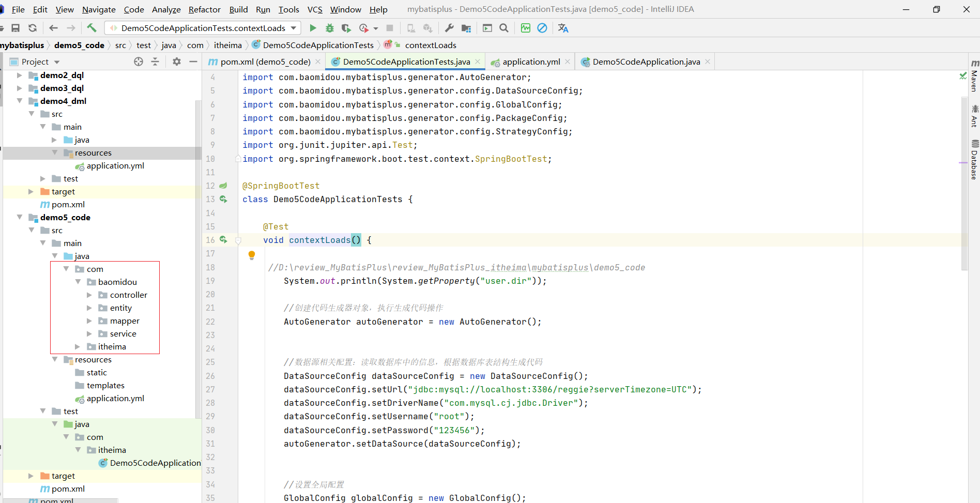Screen dimensions: 980x503
Task: Open the dropdown arrow beside the profiler icon
Action: pos(376,28)
